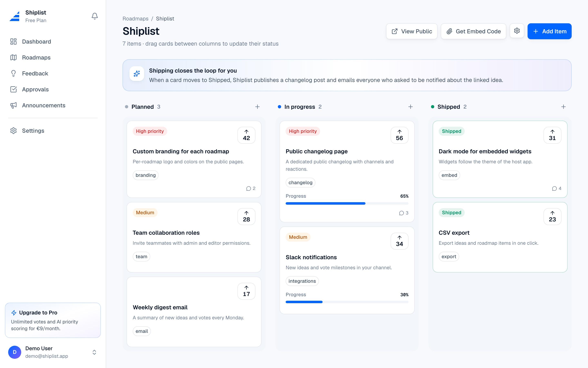The height and width of the screenshot is (368, 588).
Task: Click the Demo User avatar
Action: [x=14, y=352]
